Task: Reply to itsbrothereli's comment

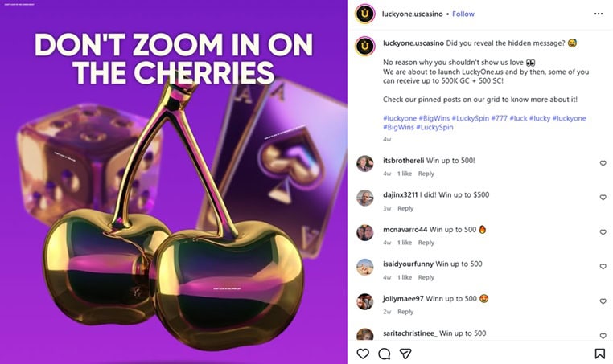Action: (x=426, y=174)
